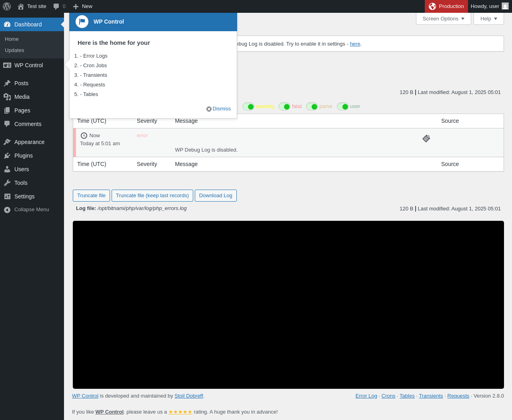This screenshot has height=420, width=512.
Task: Expand the Help dropdown tab
Action: [489, 19]
